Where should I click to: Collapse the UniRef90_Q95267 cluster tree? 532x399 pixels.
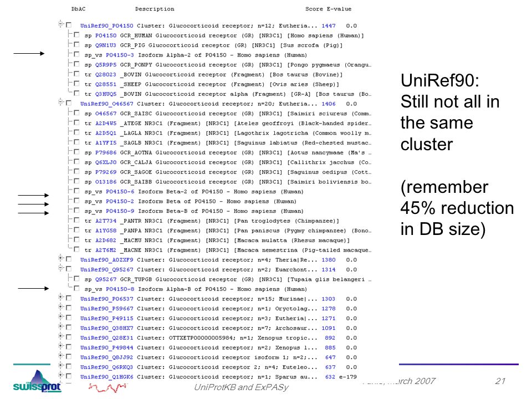[x=61, y=268]
